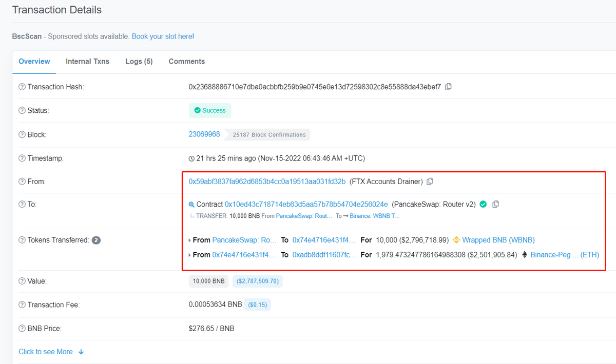616x364 pixels.
Task: Click the clock icon next to timestamp
Action: tap(192, 158)
